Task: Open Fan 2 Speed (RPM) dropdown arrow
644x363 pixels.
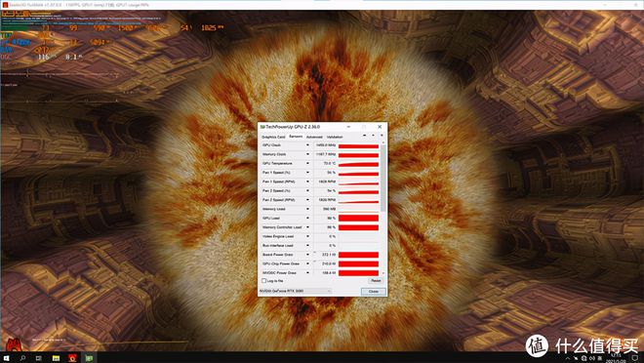Action: point(307,200)
